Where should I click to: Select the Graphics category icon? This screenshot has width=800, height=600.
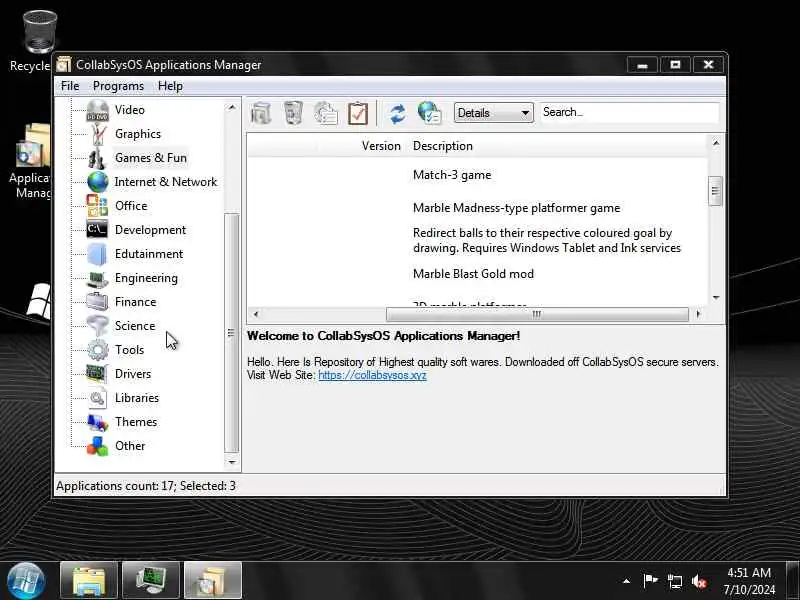coord(97,134)
